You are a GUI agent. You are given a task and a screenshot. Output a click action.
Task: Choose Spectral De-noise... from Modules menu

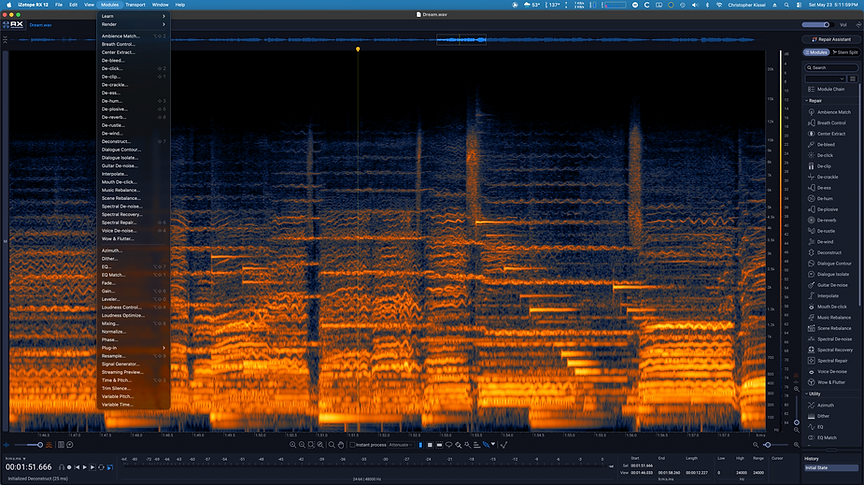click(133, 206)
